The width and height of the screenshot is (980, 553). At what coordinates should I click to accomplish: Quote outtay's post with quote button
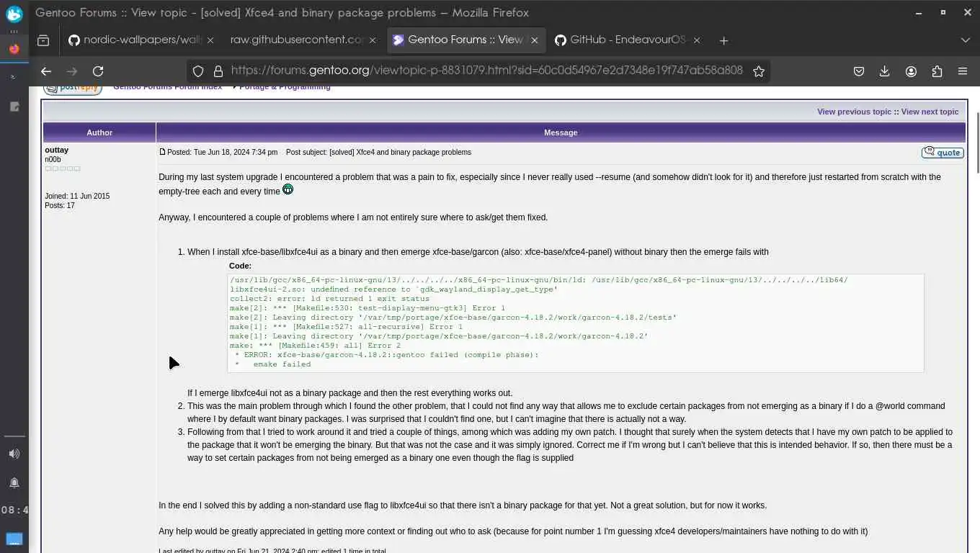[943, 152]
